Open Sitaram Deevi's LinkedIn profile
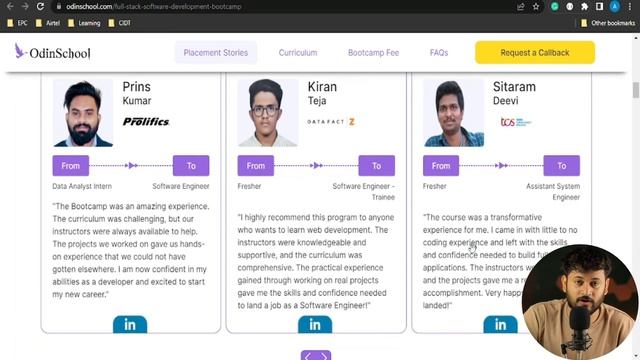 point(500,324)
